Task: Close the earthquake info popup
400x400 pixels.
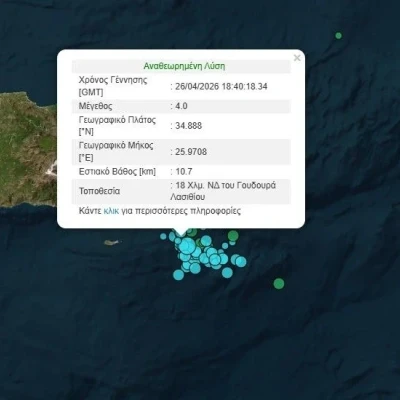Action: click(x=297, y=58)
